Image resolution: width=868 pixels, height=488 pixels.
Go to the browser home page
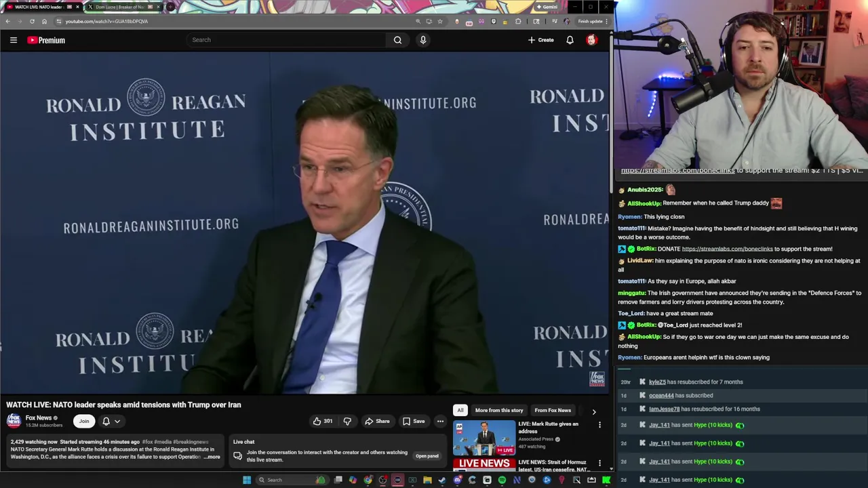[44, 21]
